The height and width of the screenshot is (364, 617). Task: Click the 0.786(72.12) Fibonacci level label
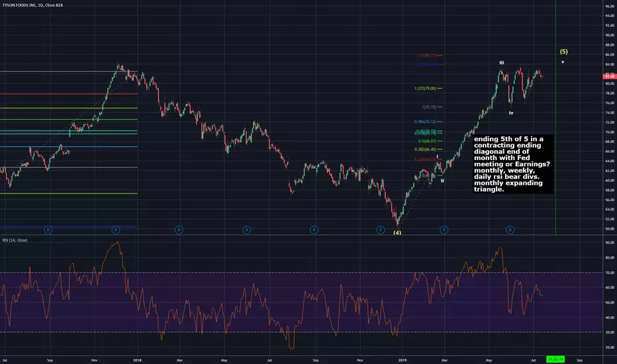click(425, 122)
